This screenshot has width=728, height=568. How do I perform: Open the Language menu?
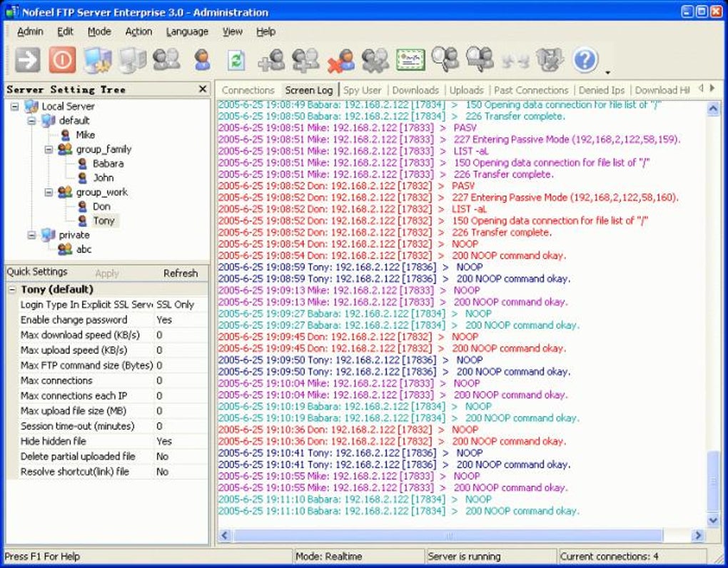pos(187,31)
